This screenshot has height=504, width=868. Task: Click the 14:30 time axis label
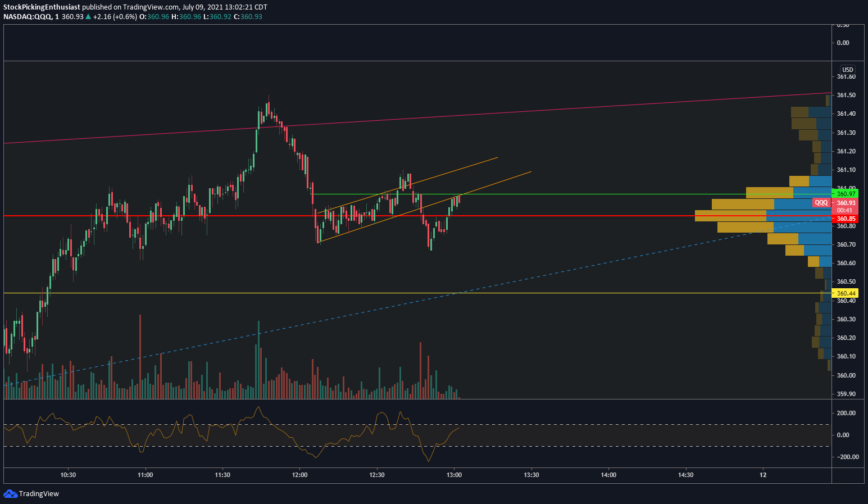click(x=685, y=475)
